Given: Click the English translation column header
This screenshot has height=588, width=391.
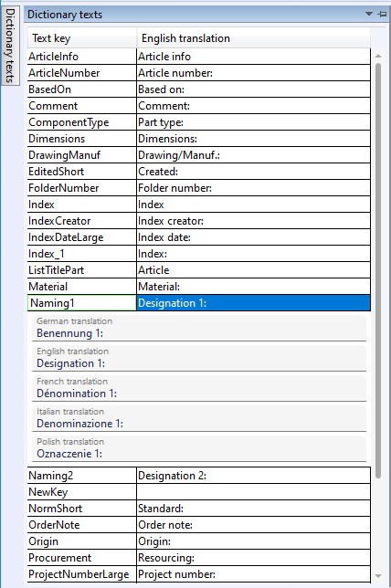Looking at the screenshot, I should coord(254,38).
